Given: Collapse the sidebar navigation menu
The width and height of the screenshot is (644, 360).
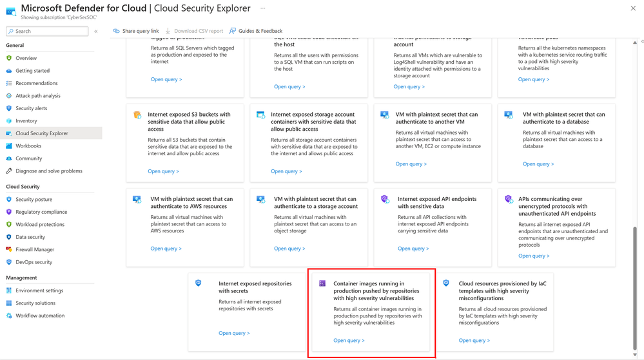Looking at the screenshot, I should click(96, 31).
